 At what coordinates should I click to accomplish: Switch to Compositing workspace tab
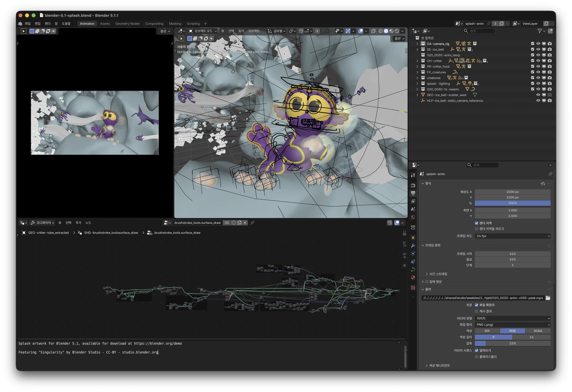154,24
